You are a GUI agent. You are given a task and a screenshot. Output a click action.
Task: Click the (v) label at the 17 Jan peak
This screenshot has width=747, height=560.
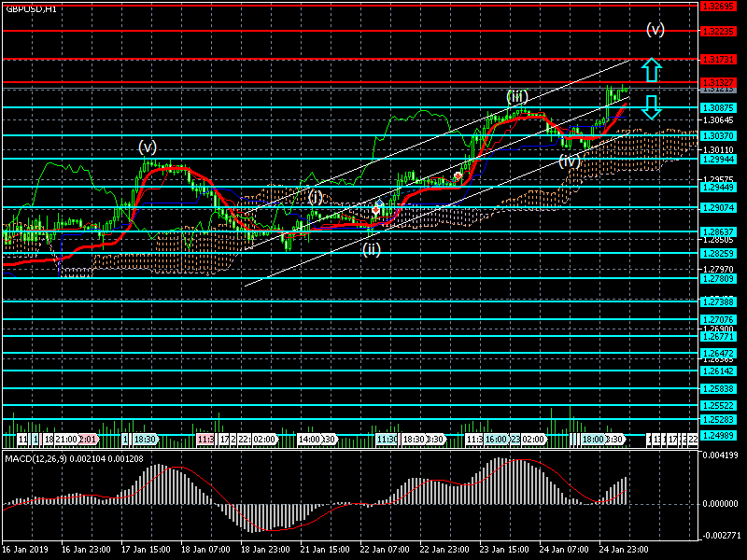tap(148, 147)
